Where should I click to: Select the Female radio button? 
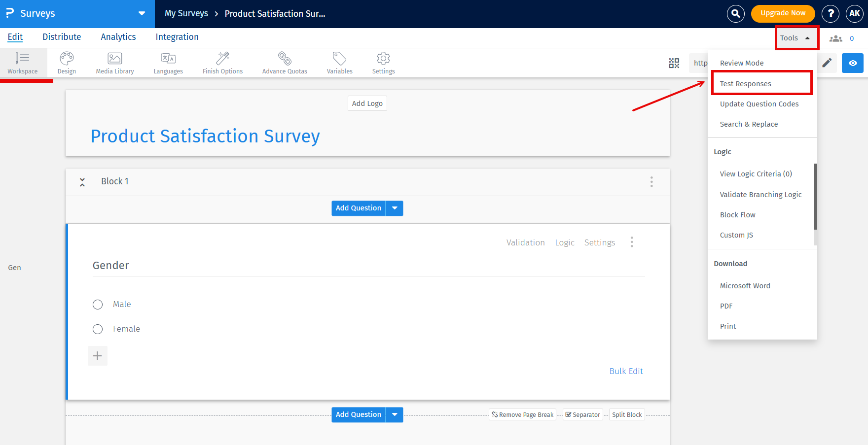[97, 329]
